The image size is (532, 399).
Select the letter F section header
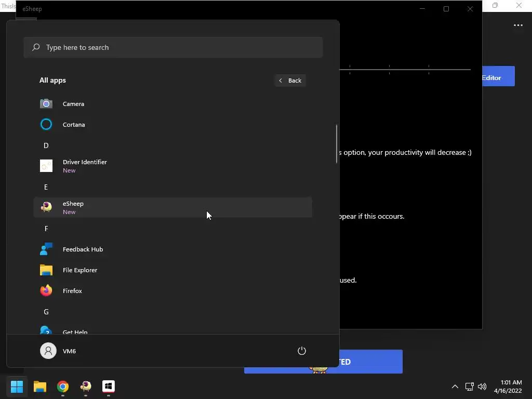coord(46,229)
